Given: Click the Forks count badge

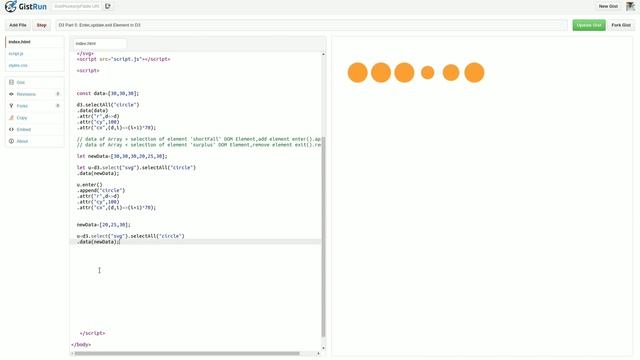Looking at the screenshot, I should [x=58, y=106].
